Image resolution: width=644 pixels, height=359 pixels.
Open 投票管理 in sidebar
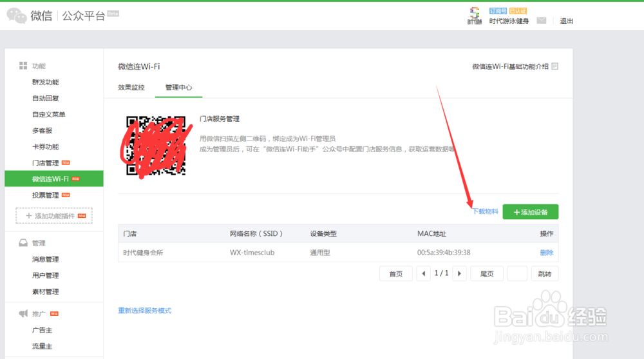tap(45, 195)
